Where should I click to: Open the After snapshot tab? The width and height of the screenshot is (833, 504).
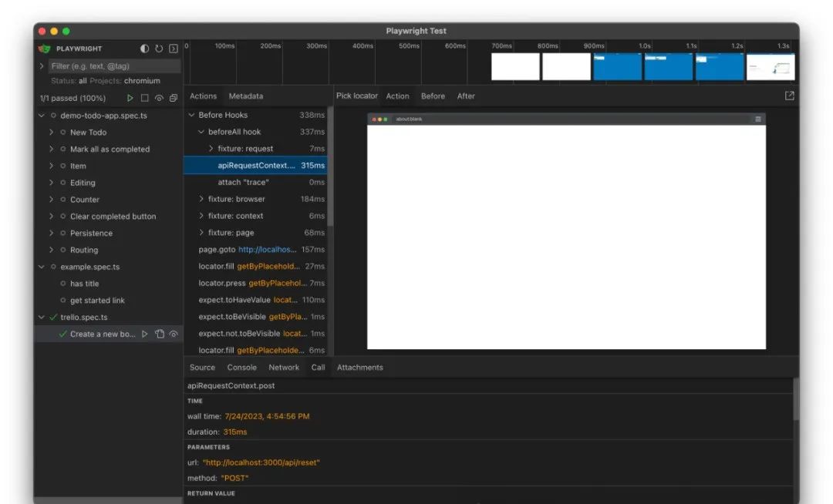coord(466,96)
